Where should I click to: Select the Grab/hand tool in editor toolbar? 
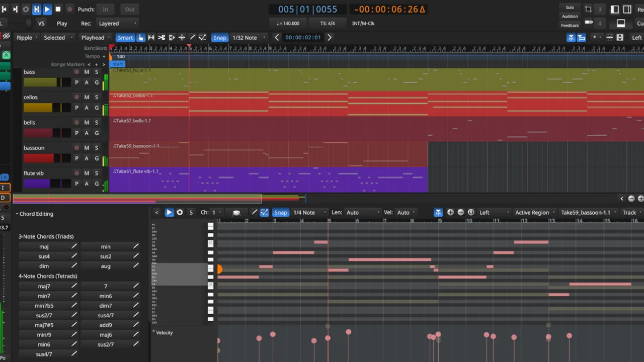pos(141,37)
